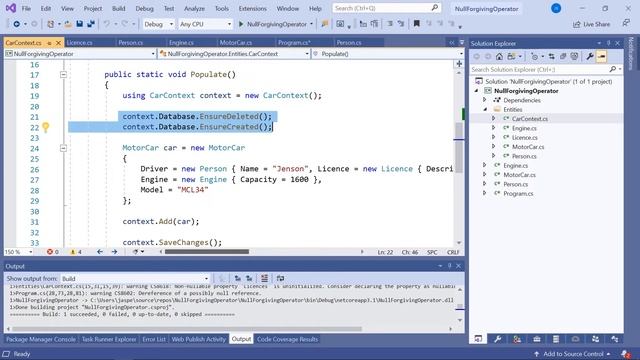Click the feedback icon beside Live Share
640x360 pixels.
626,24
